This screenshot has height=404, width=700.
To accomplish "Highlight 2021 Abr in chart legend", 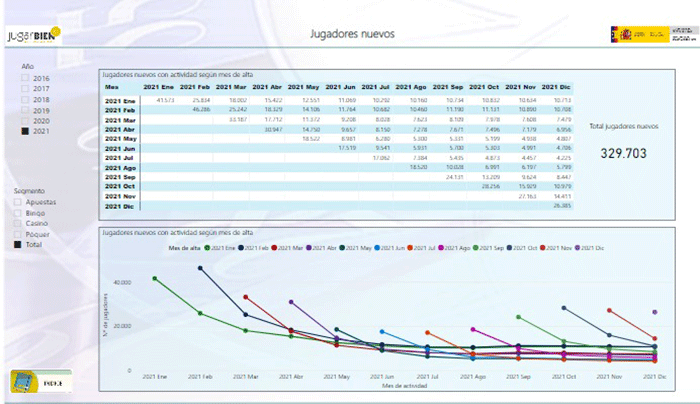I will (321, 248).
